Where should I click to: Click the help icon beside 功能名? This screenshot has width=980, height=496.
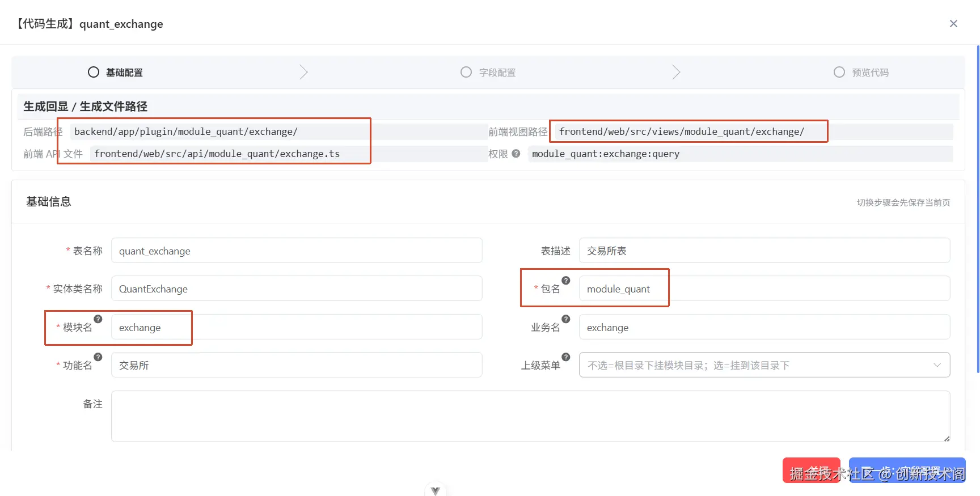(98, 357)
